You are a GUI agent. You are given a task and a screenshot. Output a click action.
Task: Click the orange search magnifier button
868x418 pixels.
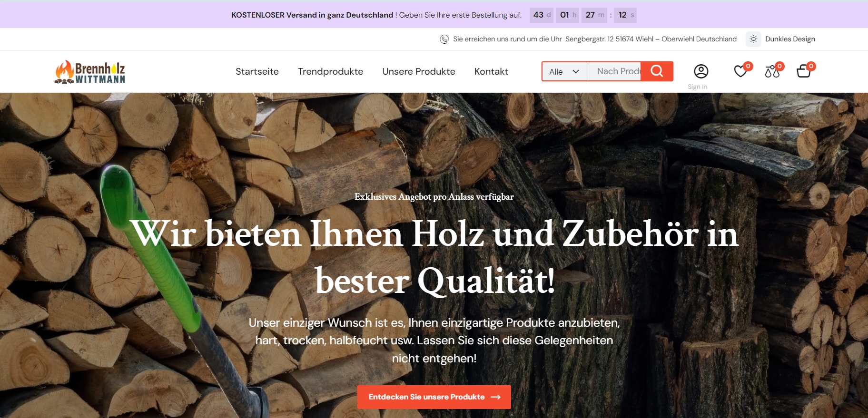(x=657, y=71)
